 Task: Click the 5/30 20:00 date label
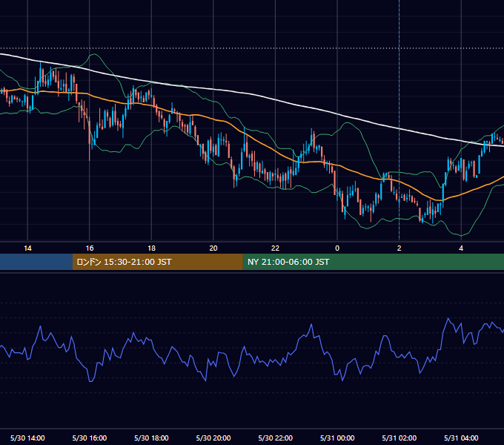(213, 438)
